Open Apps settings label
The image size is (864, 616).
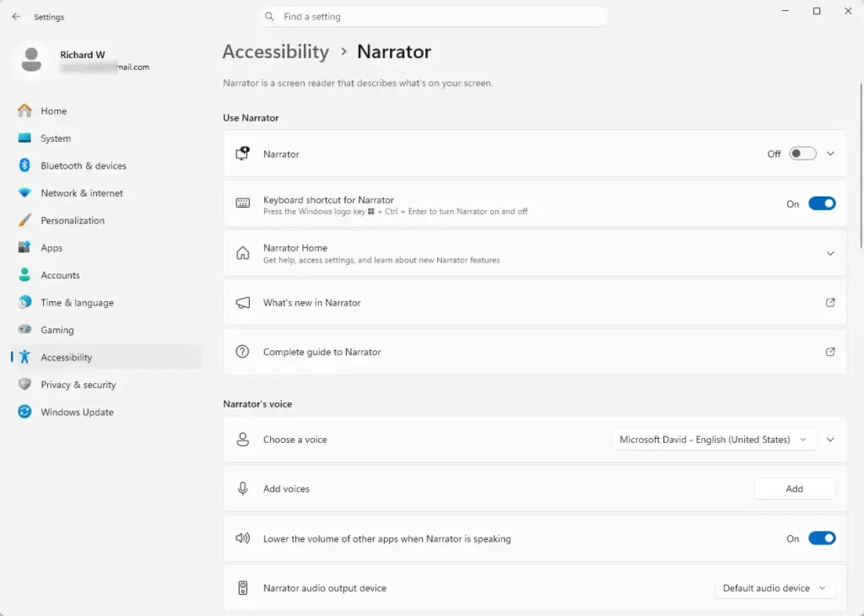[x=51, y=248]
